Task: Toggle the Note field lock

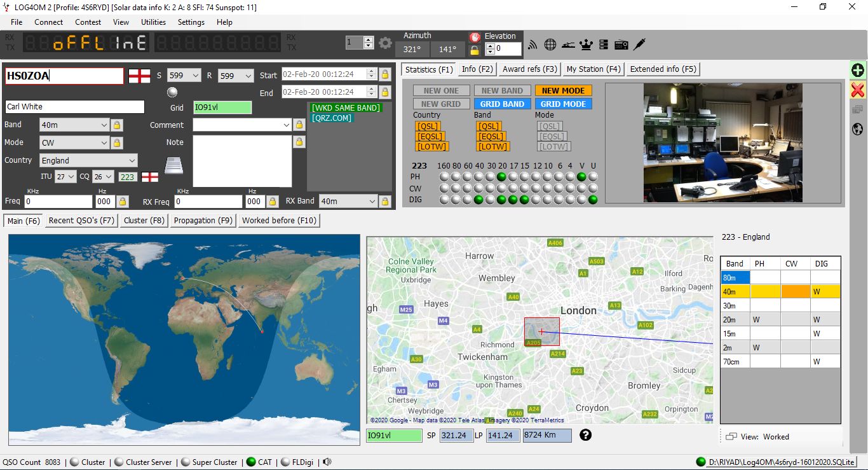Action: (x=299, y=142)
